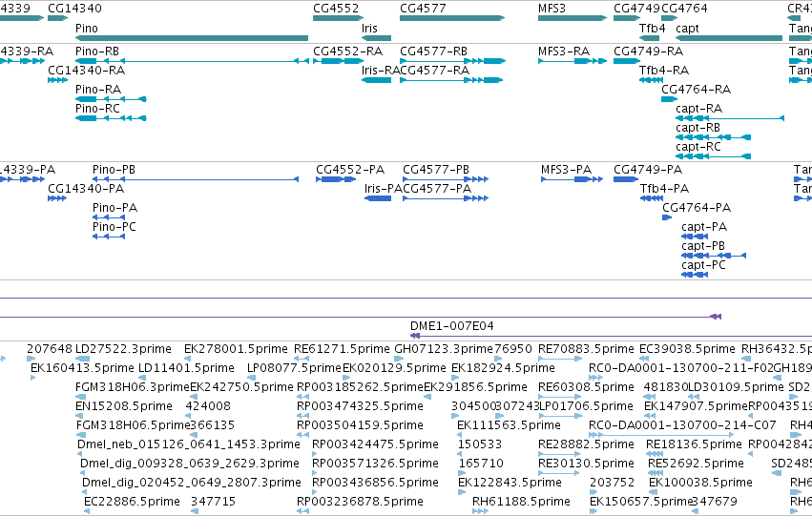Screen dimensions: 812x516
Task: Open the Iris gene label
Action: click(x=369, y=28)
